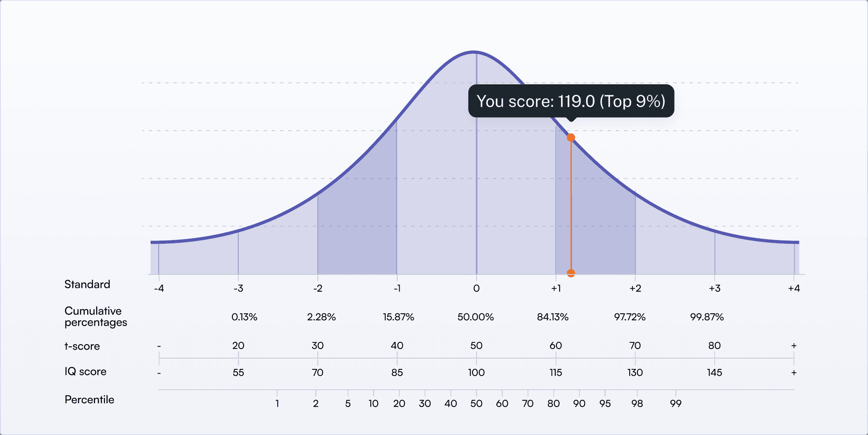This screenshot has height=435, width=868.
Task: Click the orange score marker on the curve
Action: (x=571, y=137)
